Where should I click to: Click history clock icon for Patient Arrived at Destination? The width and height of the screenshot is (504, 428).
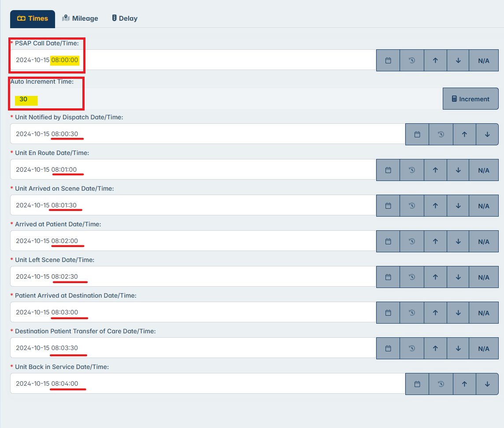[412, 313]
